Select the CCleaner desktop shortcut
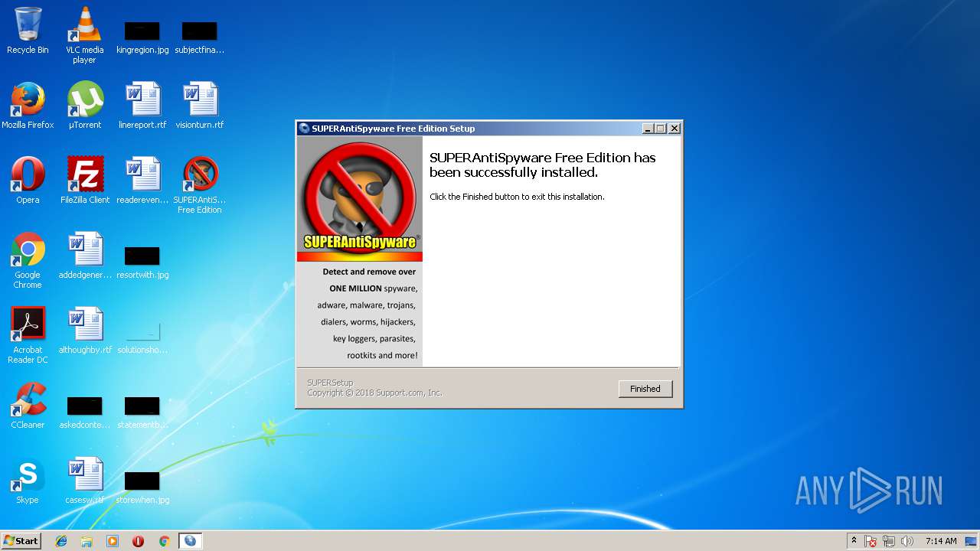 [x=28, y=406]
